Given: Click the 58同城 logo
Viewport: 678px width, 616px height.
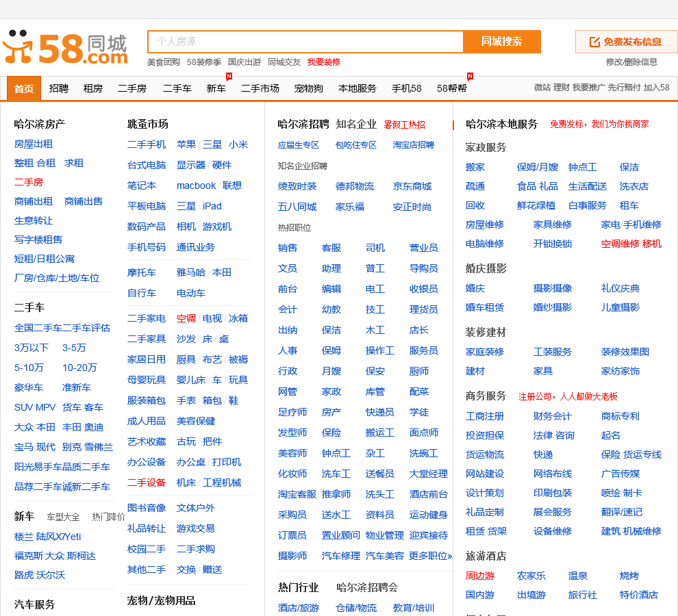Looking at the screenshot, I should pos(65,48).
